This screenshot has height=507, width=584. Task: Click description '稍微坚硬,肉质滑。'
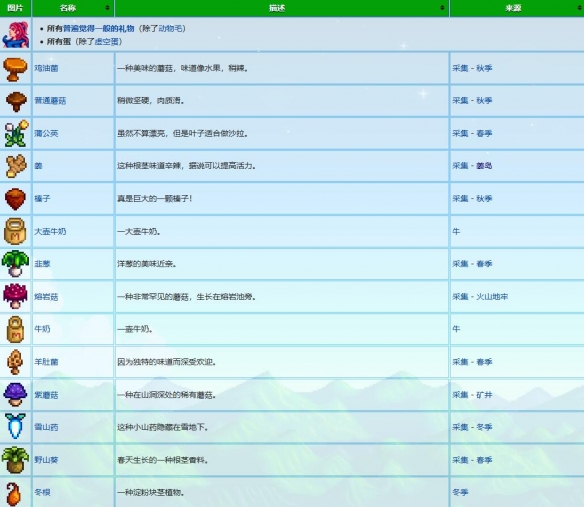[151, 101]
